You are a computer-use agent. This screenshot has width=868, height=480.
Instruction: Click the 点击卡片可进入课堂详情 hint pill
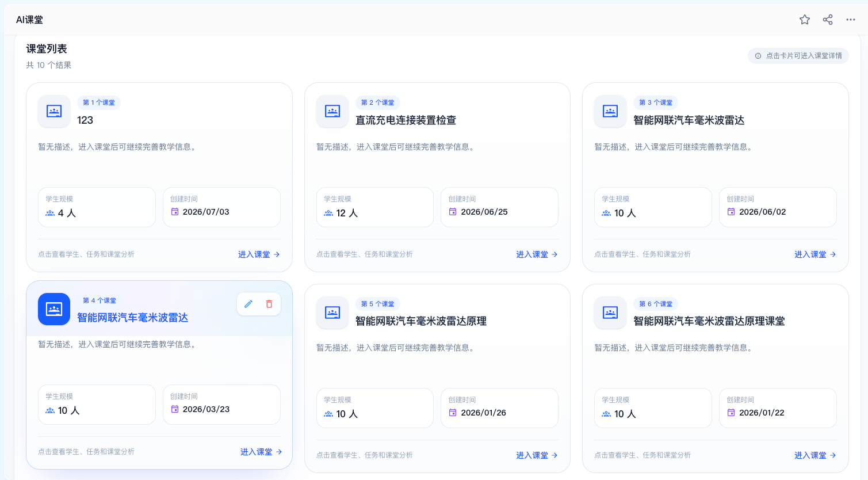point(798,56)
